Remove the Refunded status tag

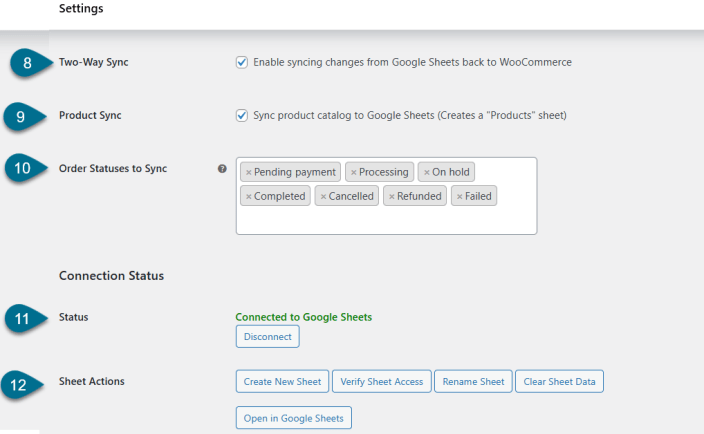pos(391,197)
